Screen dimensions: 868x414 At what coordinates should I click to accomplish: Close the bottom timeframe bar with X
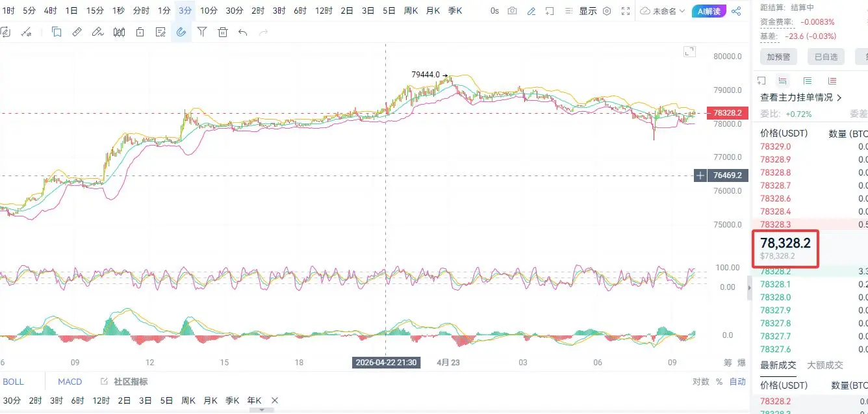click(x=275, y=400)
